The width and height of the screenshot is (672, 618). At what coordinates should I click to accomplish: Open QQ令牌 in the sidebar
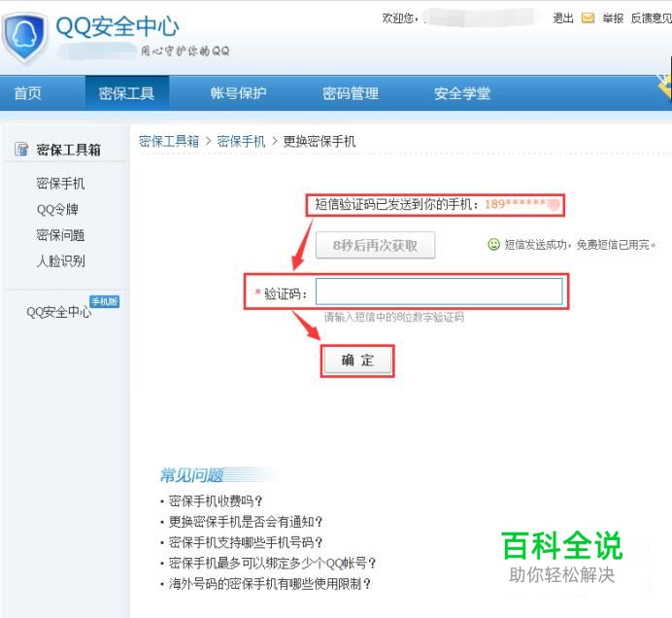[57, 209]
